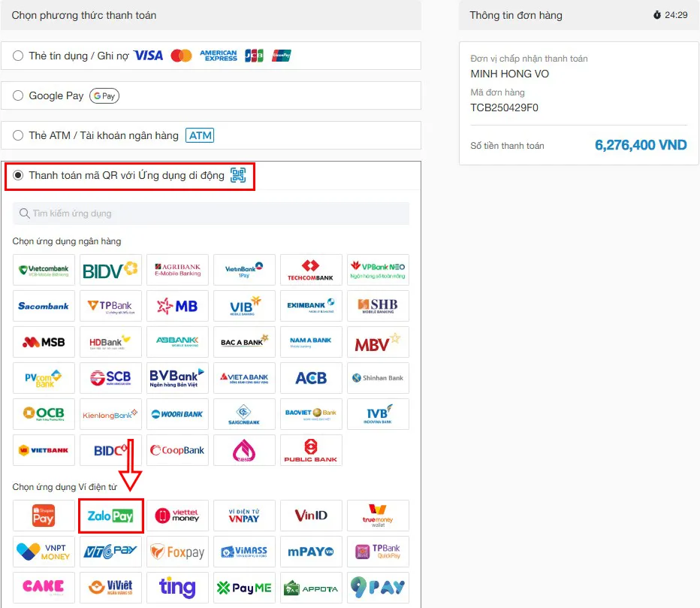Select VietinBank iPay tile
This screenshot has height=608, width=700.
(244, 270)
